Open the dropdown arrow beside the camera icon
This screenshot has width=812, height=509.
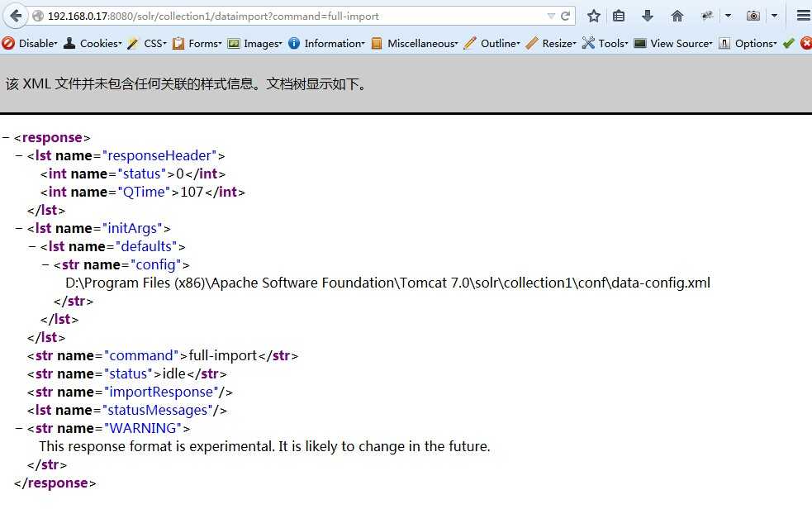[x=774, y=16]
